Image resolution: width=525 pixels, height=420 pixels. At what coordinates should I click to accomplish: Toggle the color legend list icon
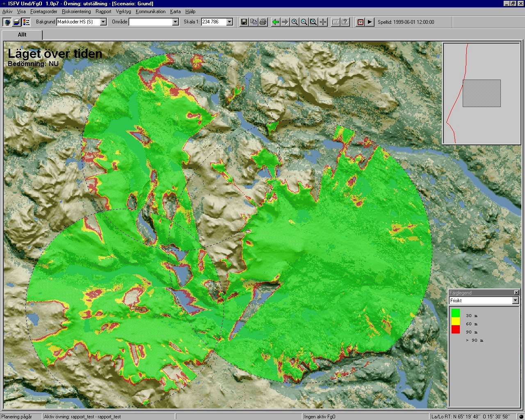[26, 22]
